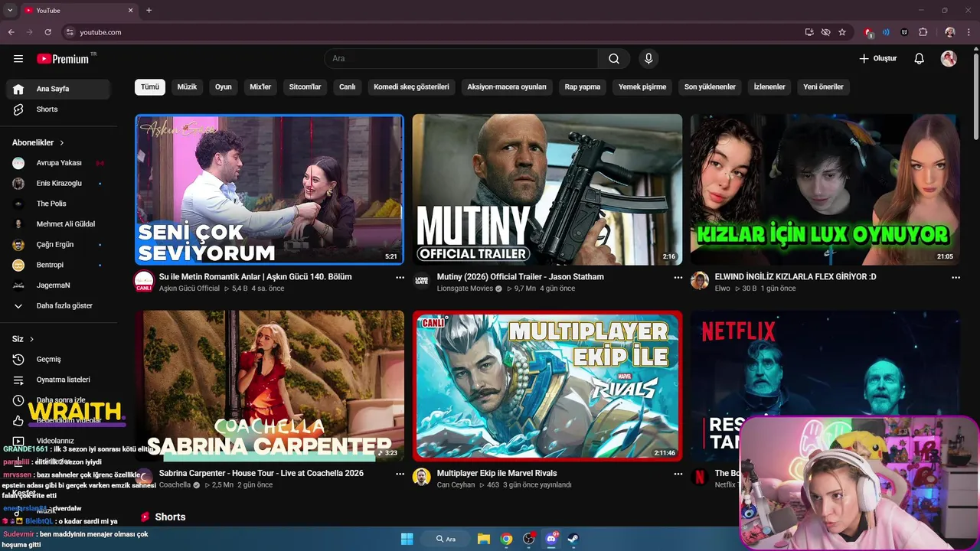Viewport: 980px width, 551px height.
Task: Open Enis Kirazoglu subscription channel
Action: click(58, 184)
